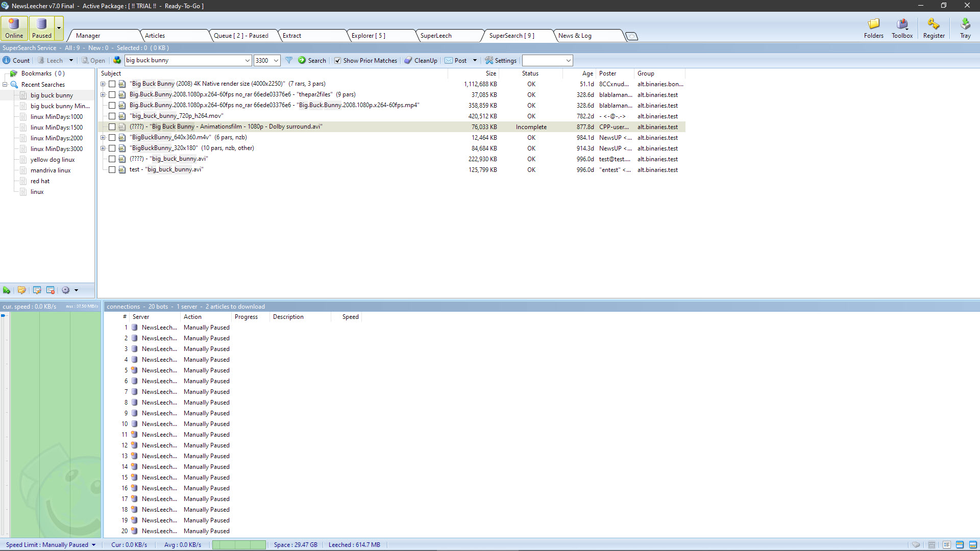Image resolution: width=980 pixels, height=551 pixels.
Task: Expand the Big Buck Bunny 4K Native row
Action: click(103, 84)
